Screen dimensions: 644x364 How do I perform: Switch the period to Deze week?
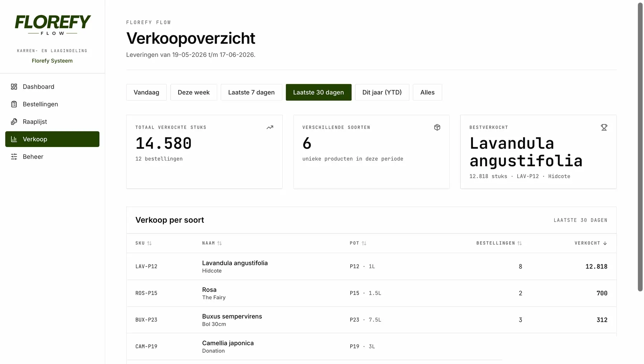[194, 92]
